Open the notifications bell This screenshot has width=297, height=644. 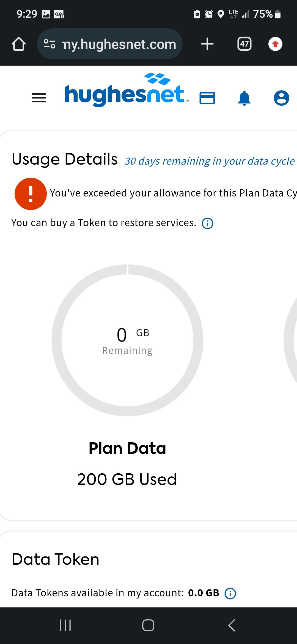[244, 98]
